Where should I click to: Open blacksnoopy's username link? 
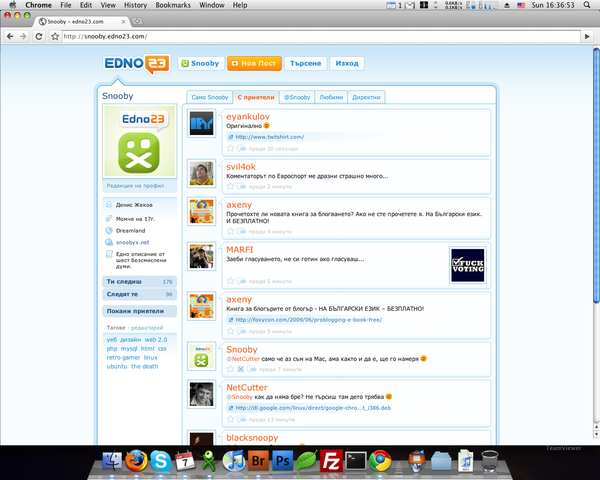[252, 438]
